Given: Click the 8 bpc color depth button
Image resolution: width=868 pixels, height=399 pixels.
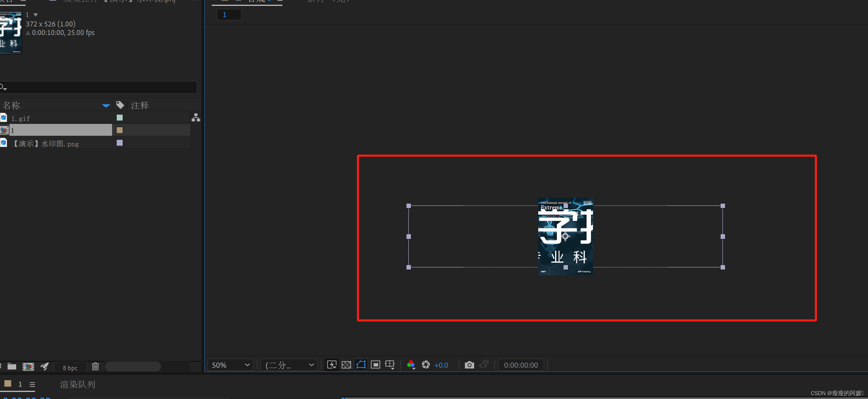Looking at the screenshot, I should tap(70, 368).
